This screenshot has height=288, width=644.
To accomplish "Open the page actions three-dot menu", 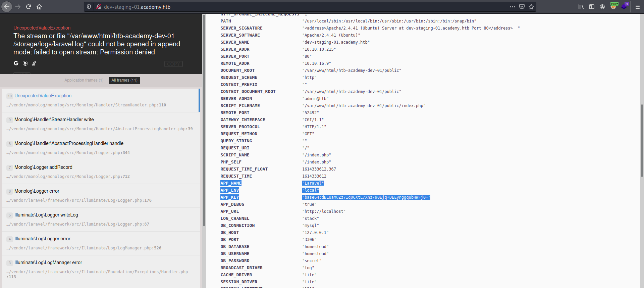I will pos(512,7).
